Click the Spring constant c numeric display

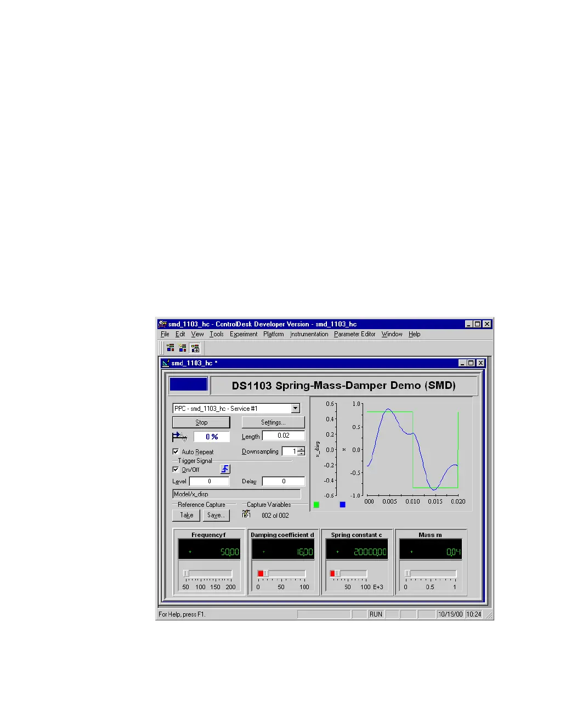(357, 549)
